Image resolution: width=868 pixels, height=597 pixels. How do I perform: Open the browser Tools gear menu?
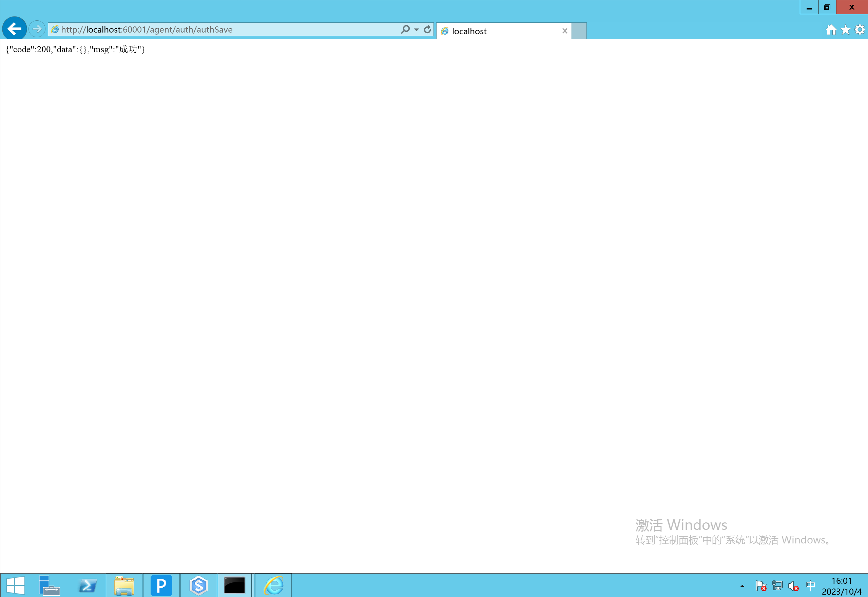860,29
